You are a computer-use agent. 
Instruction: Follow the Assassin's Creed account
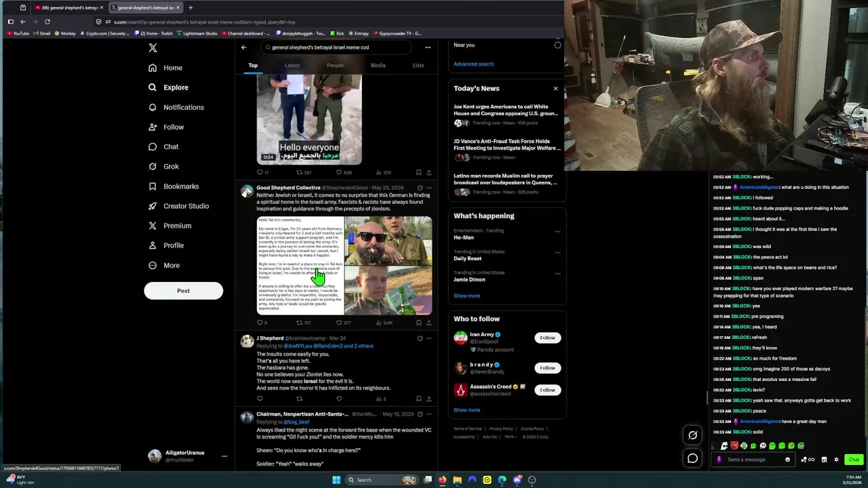point(547,390)
